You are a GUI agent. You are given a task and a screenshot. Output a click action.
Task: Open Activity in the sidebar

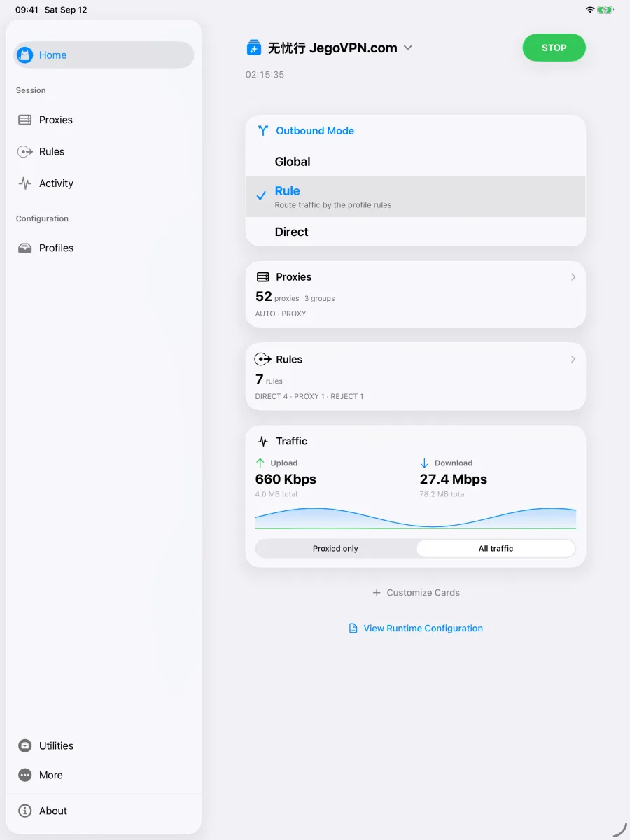tap(104, 183)
